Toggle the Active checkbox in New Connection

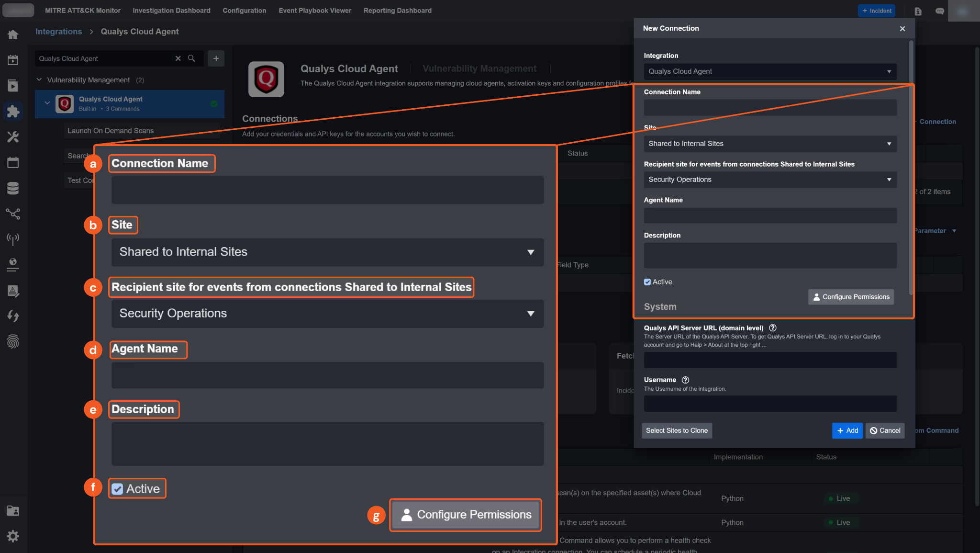tap(647, 282)
